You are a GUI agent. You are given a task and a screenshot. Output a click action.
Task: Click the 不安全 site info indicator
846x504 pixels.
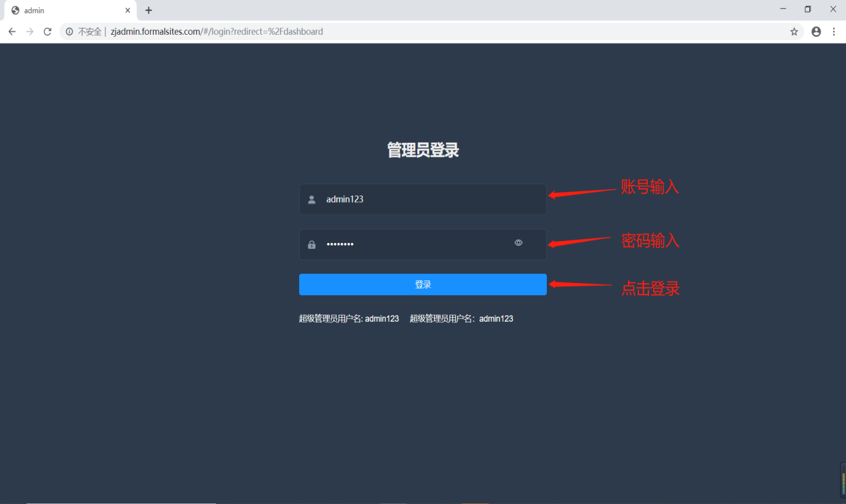[x=84, y=31]
